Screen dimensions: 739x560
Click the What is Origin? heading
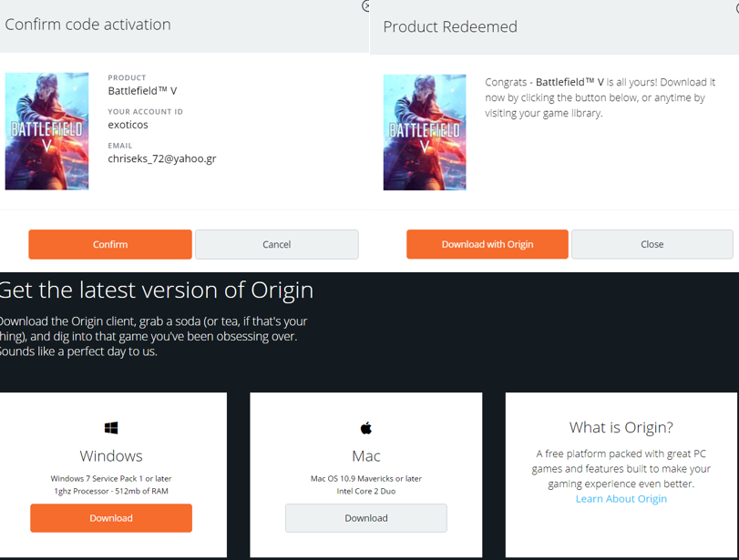621,427
